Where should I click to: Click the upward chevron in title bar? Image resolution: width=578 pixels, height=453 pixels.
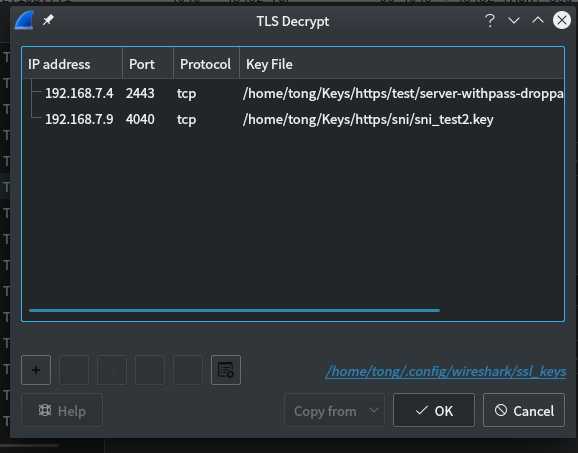click(538, 20)
